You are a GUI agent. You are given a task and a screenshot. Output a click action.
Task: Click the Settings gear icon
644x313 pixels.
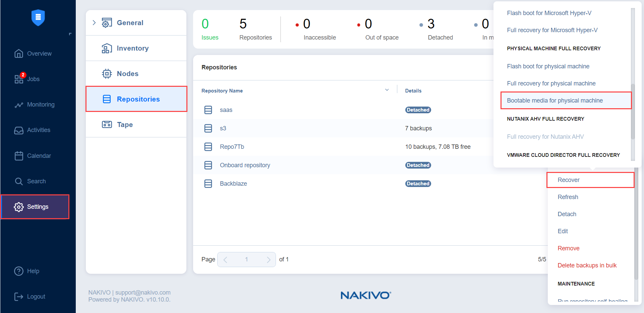click(19, 207)
